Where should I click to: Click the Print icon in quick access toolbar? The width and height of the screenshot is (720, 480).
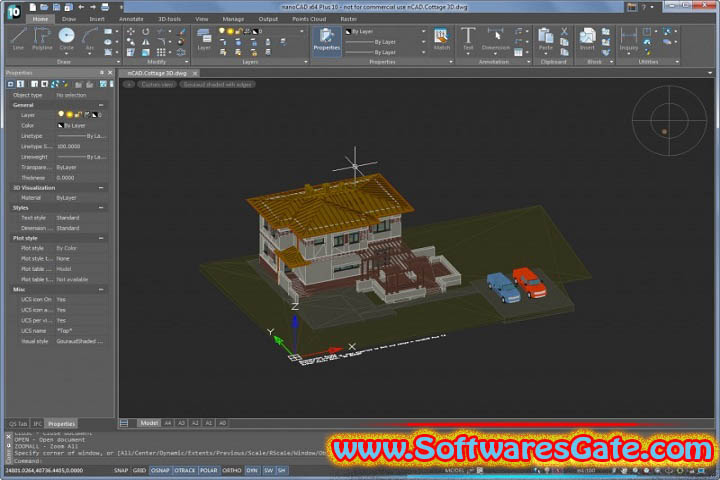tap(105, 7)
